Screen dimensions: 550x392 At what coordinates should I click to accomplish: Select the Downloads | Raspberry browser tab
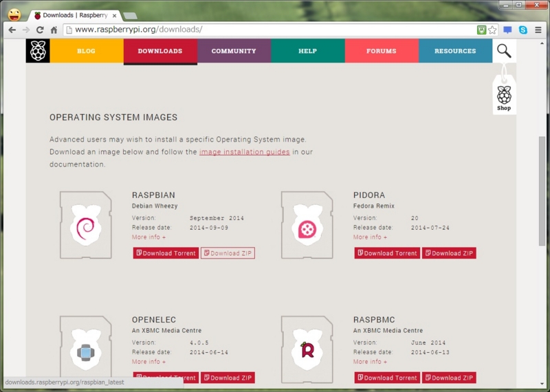click(76, 15)
